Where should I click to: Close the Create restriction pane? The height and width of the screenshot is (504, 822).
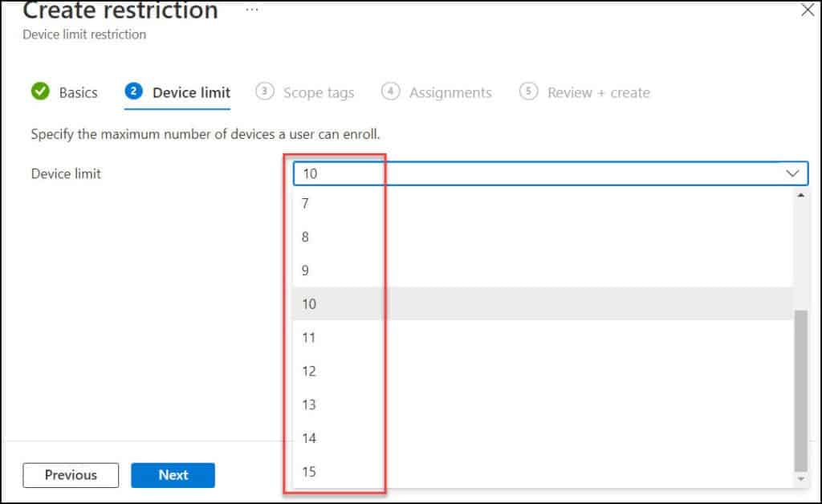(808, 10)
